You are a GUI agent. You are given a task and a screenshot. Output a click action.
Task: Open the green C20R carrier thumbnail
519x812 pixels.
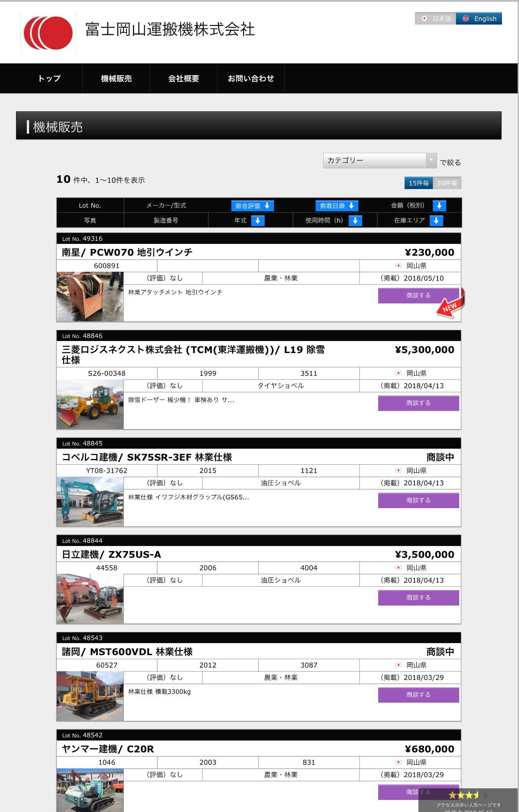coord(90,791)
